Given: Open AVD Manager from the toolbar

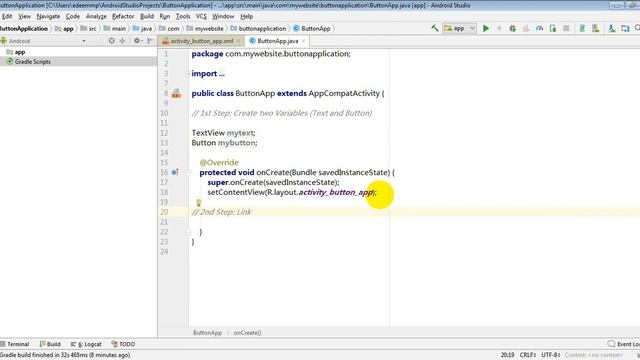Looking at the screenshot, I should (596, 28).
